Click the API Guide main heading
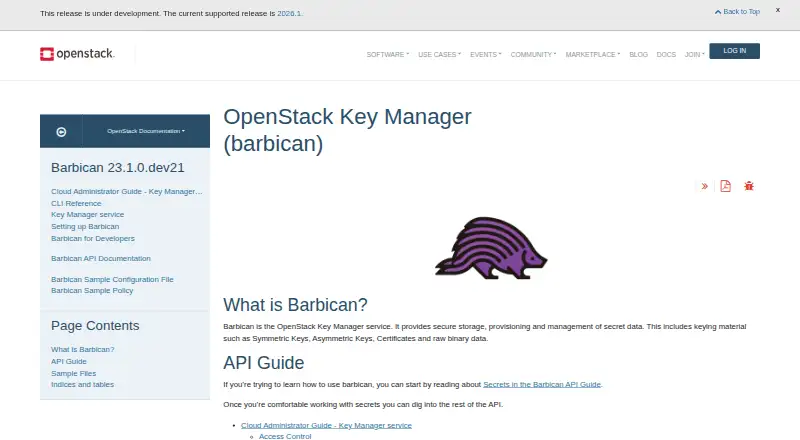This screenshot has height=440, width=800. coord(263,363)
